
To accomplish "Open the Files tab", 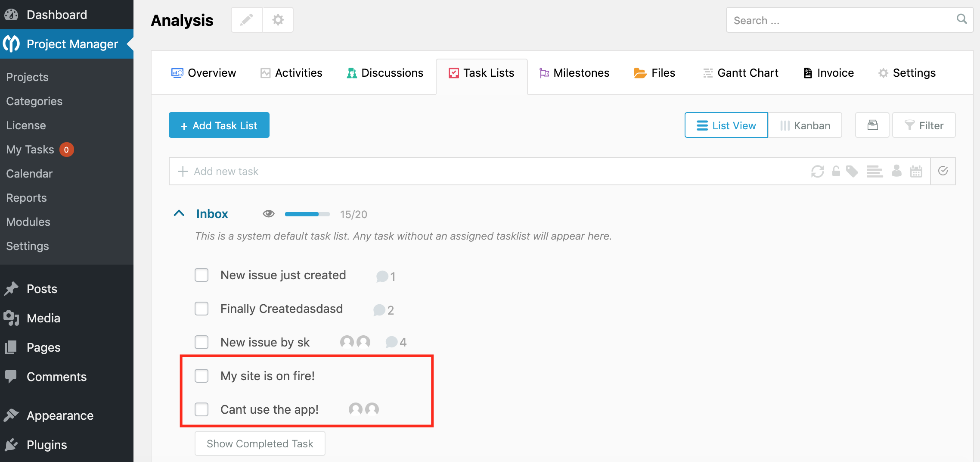I will [654, 73].
